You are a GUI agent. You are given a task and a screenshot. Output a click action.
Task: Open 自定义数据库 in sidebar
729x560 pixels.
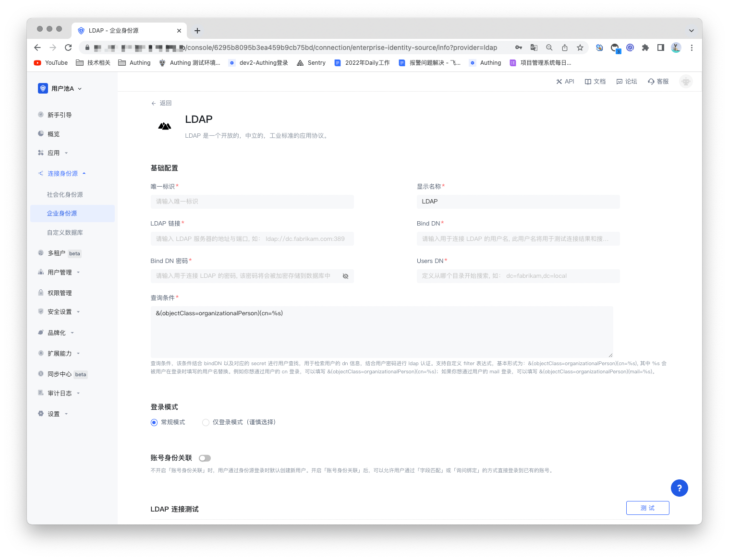(x=65, y=232)
